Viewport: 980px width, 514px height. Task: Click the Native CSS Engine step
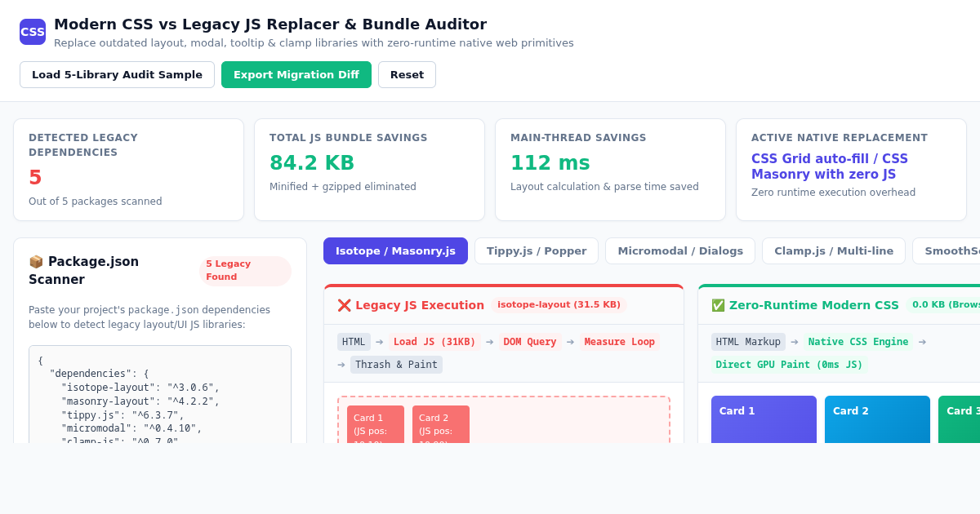pos(858,342)
